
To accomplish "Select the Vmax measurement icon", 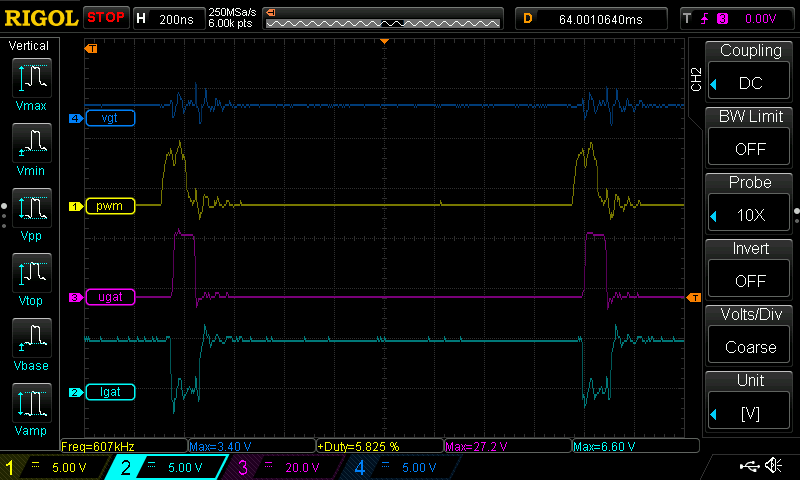I will 32,78.
